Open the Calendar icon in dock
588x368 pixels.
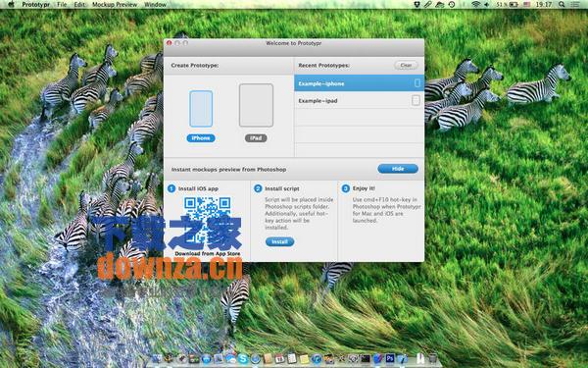coord(279,358)
